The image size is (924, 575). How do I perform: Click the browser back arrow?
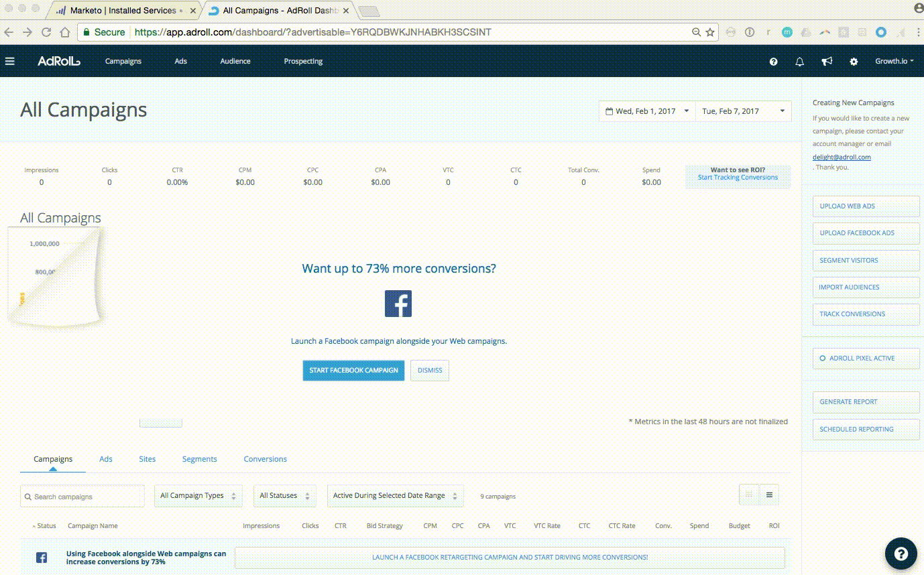(x=9, y=32)
